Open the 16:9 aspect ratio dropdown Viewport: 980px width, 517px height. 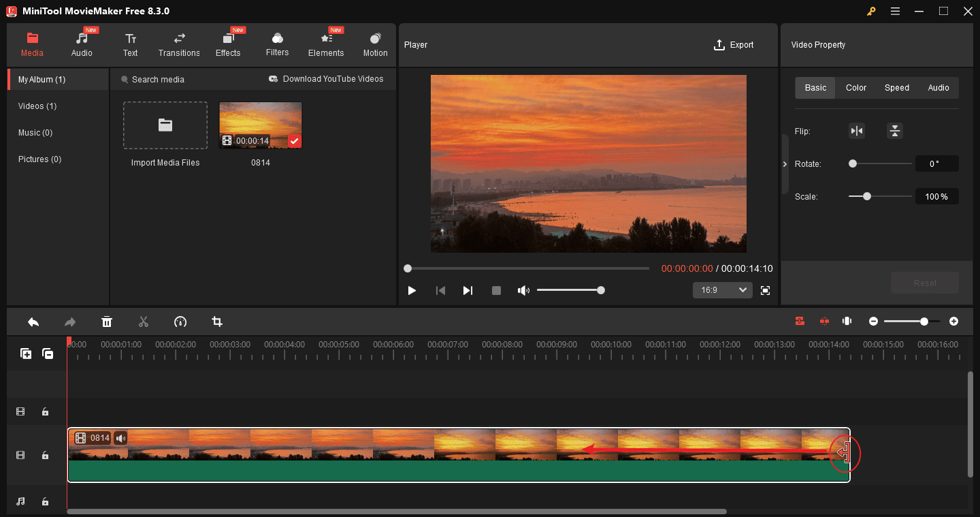[723, 290]
